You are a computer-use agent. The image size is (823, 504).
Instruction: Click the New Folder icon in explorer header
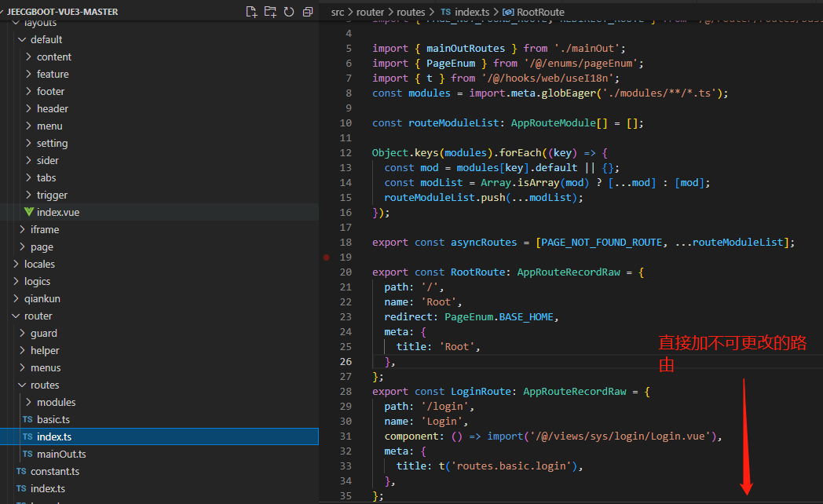pyautogui.click(x=270, y=12)
